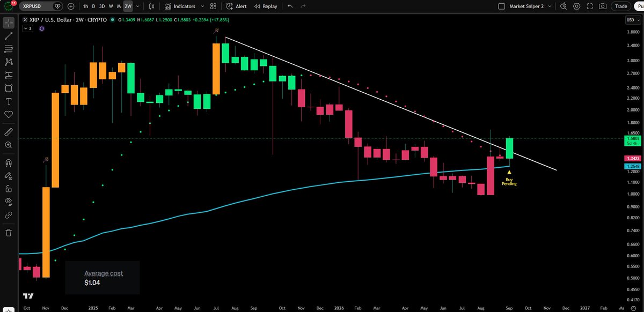Switch to 3D timeframe
This screenshot has width=644, height=312.
click(x=103, y=6)
